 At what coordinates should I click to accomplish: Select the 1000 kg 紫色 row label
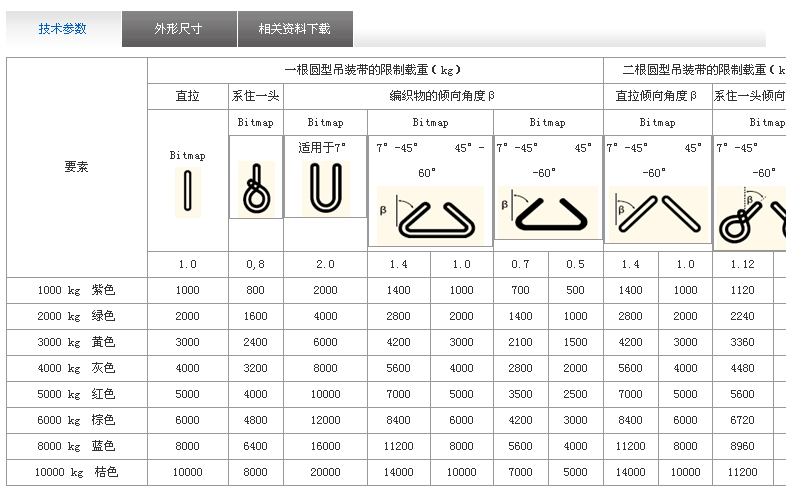(76, 290)
